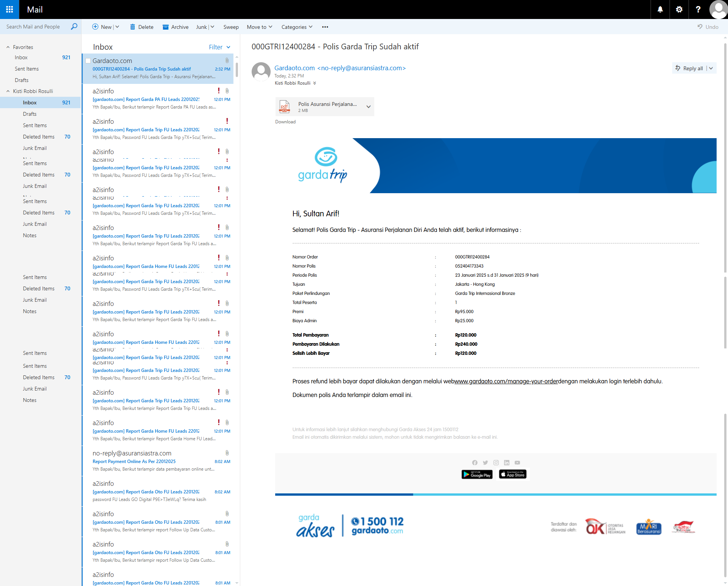The height and width of the screenshot is (586, 728).
Task: Archive the selected email
Action: click(x=175, y=27)
